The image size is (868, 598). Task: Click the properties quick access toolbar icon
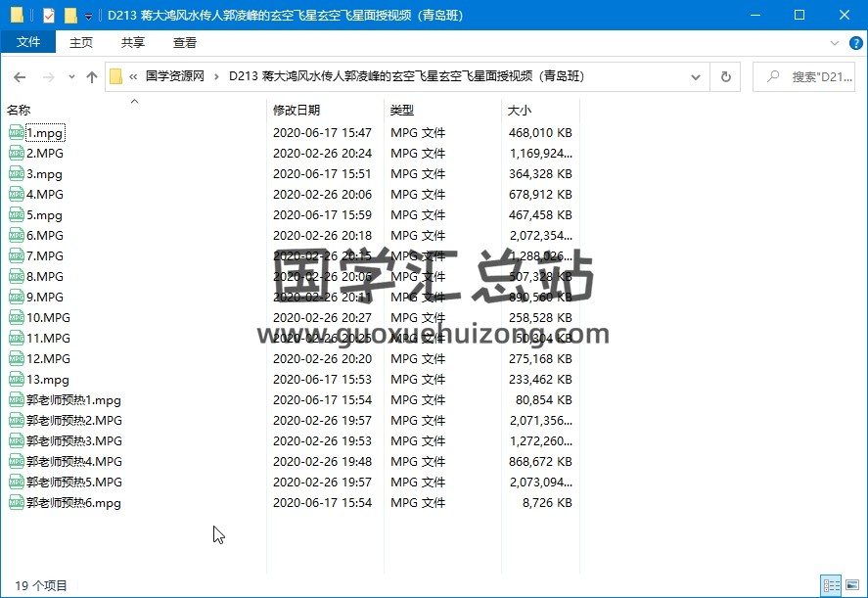pos(49,15)
